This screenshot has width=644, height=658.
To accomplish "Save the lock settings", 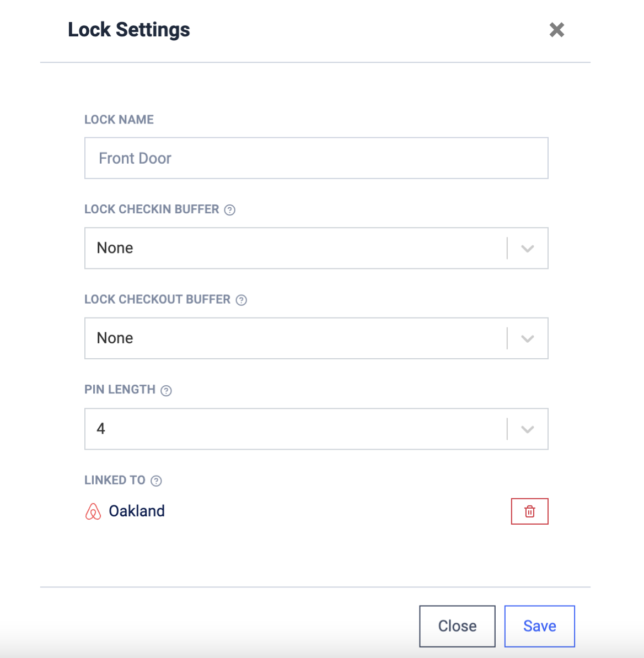I will pyautogui.click(x=539, y=626).
